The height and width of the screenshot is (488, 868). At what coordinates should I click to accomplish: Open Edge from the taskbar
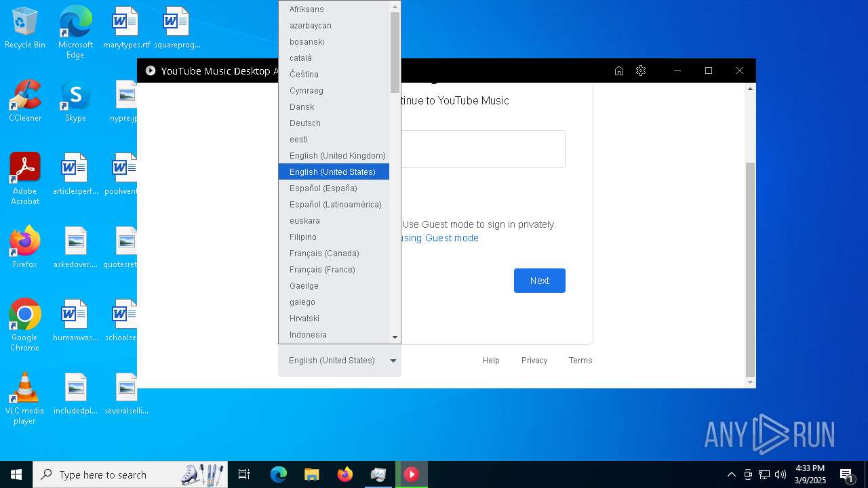pyautogui.click(x=279, y=474)
